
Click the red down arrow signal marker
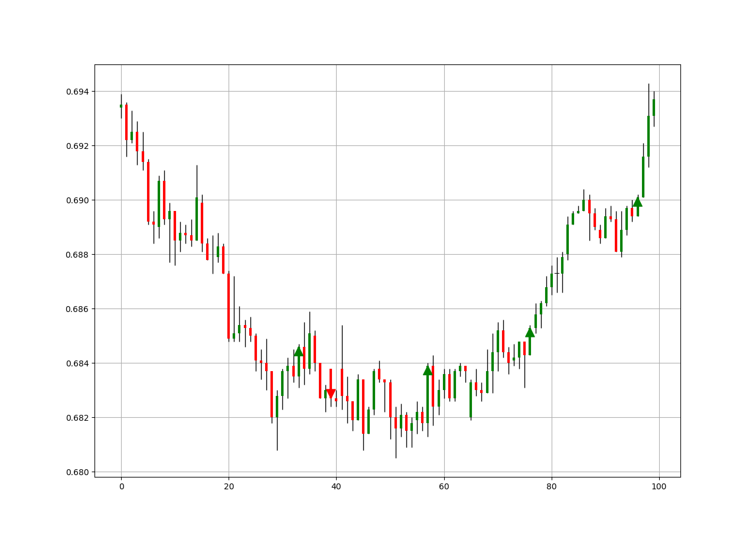[331, 394]
